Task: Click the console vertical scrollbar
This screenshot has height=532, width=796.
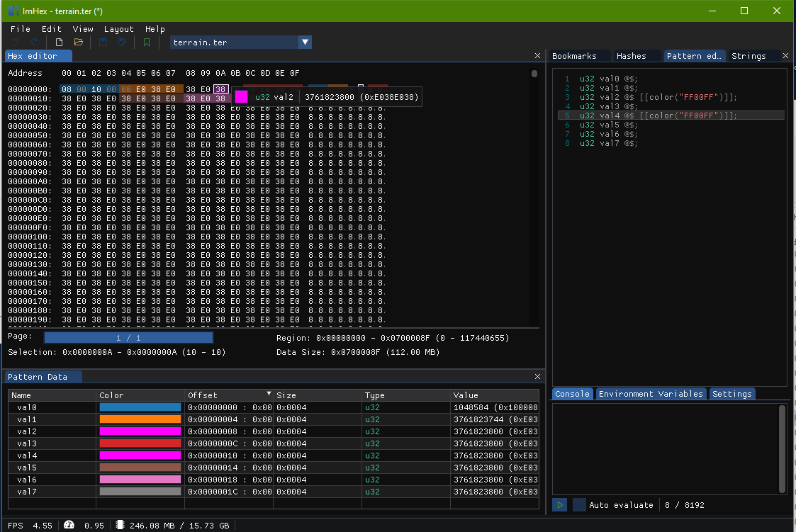Action: (783, 449)
